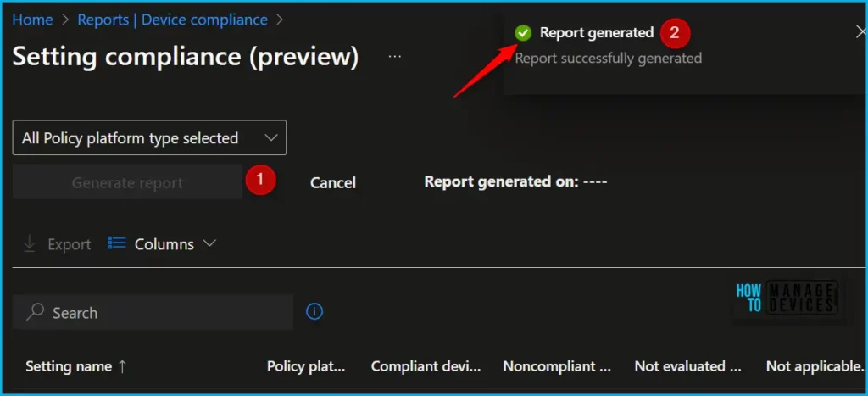Image resolution: width=868 pixels, height=396 pixels.
Task: Expand the Policy platform type dropdown
Action: pyautogui.click(x=149, y=137)
